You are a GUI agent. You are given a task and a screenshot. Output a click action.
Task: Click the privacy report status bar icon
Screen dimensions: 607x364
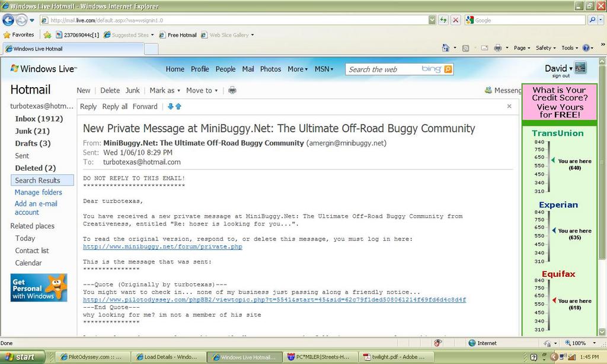(x=438, y=343)
